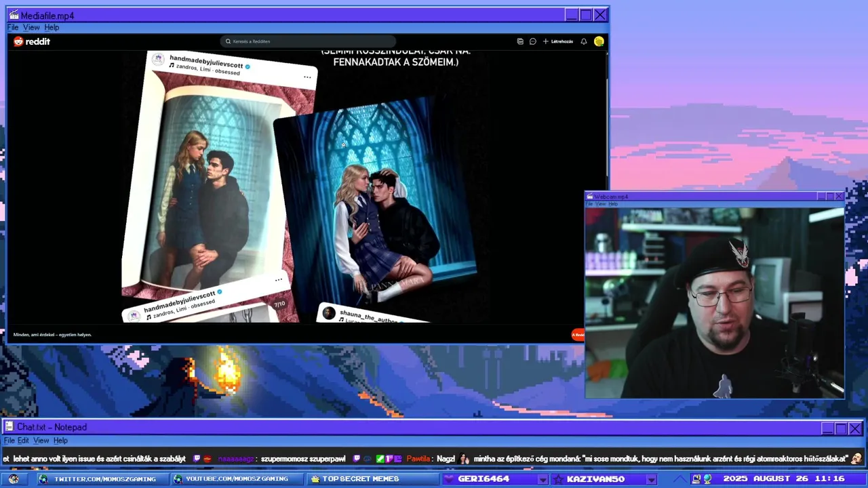Open Edit menu in Chat.txt Notepad
Viewport: 868px width, 488px height.
24,441
